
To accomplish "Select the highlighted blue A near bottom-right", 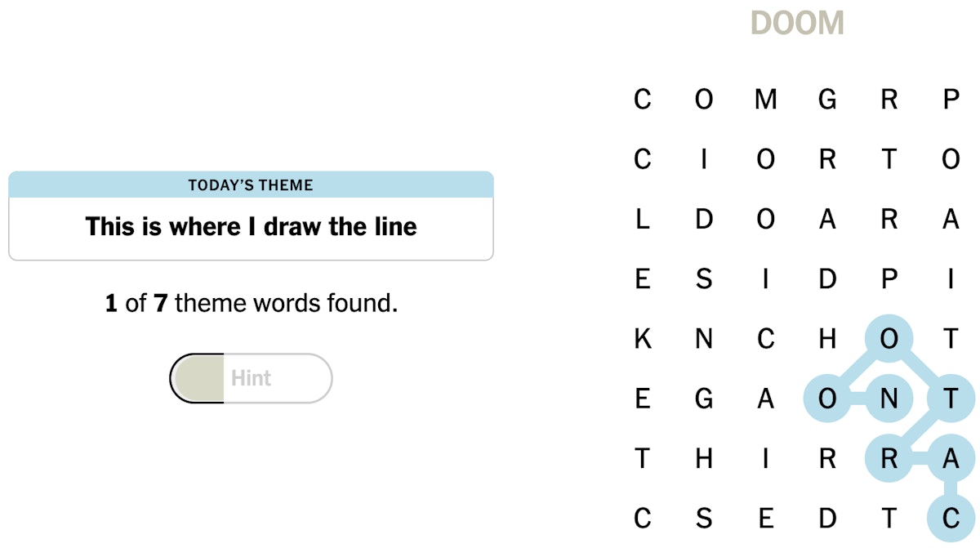I will [951, 458].
